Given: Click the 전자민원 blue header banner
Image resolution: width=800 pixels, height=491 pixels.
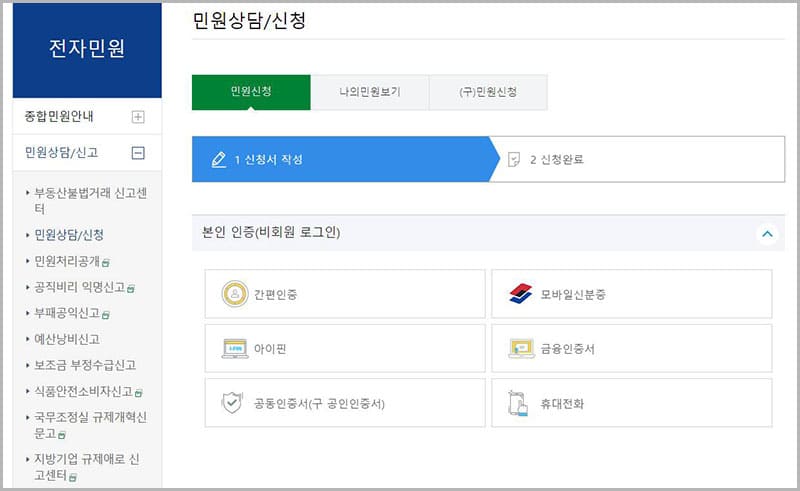Looking at the screenshot, I should pyautogui.click(x=87, y=48).
